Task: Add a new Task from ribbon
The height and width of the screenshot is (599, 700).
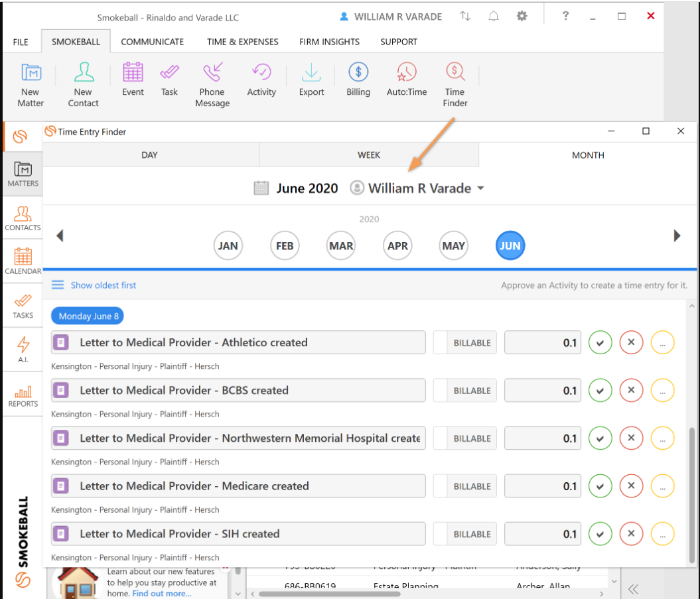Action: [x=169, y=80]
